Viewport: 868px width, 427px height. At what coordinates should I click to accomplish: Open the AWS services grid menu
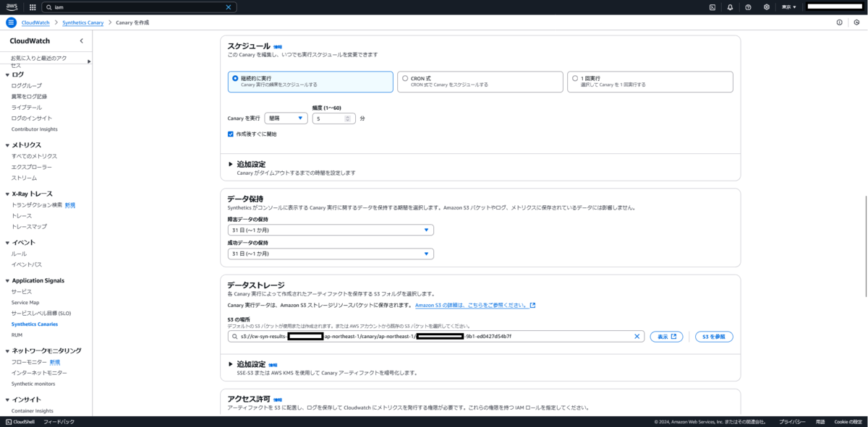[31, 7]
